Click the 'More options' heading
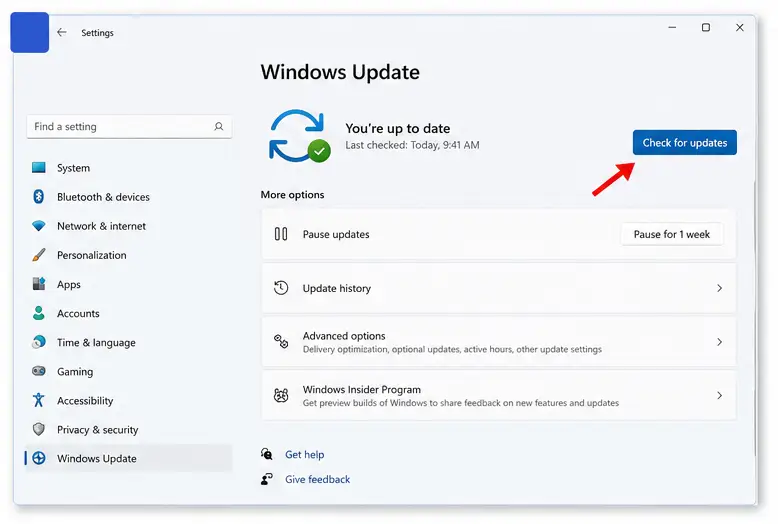This screenshot has height=524, width=778. (292, 195)
